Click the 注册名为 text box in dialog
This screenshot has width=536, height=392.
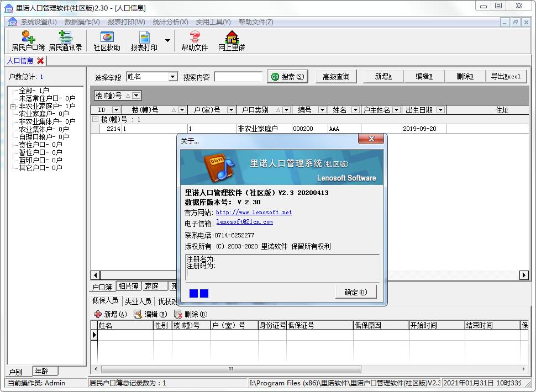click(282, 267)
